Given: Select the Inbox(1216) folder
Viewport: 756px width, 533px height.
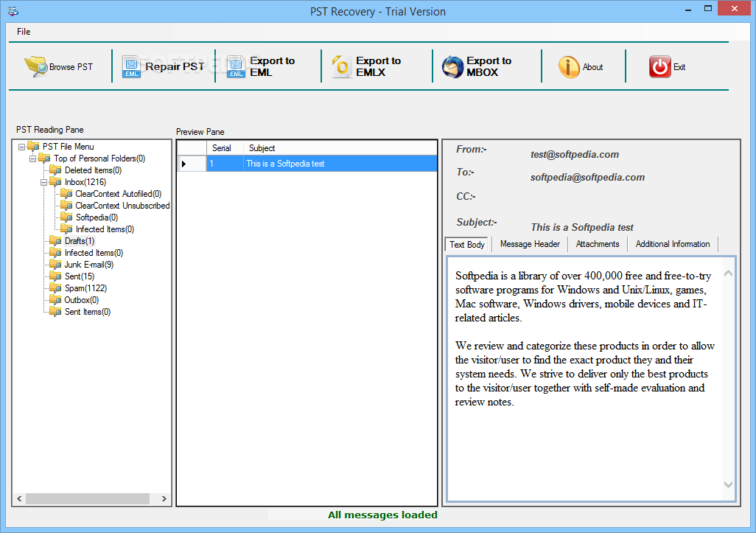Looking at the screenshot, I should (85, 182).
